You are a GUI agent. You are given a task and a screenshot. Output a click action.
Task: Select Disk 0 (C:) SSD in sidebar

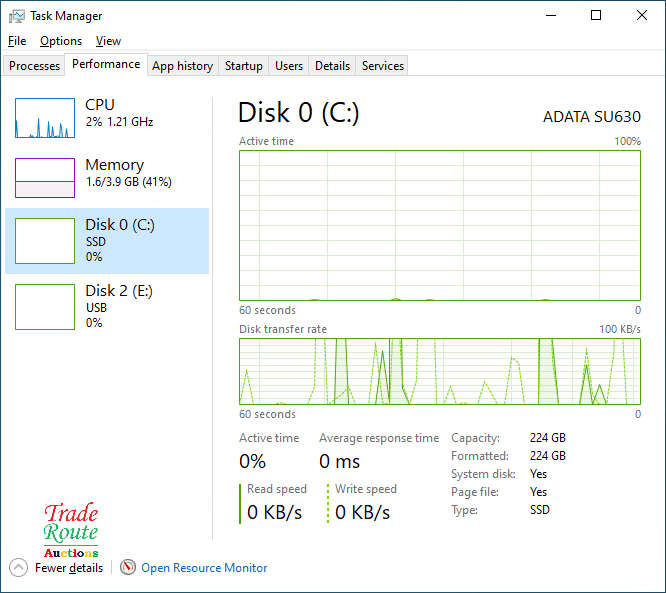107,241
